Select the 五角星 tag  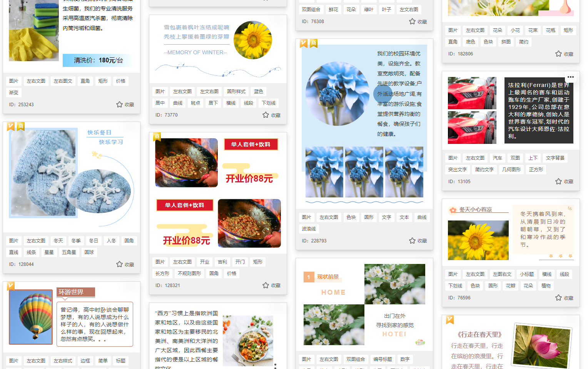[69, 252]
